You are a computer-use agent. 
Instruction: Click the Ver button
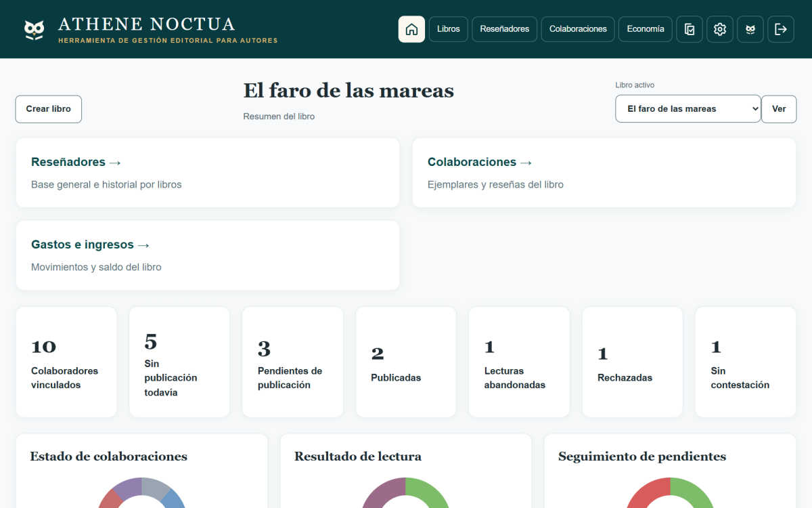[x=779, y=109]
